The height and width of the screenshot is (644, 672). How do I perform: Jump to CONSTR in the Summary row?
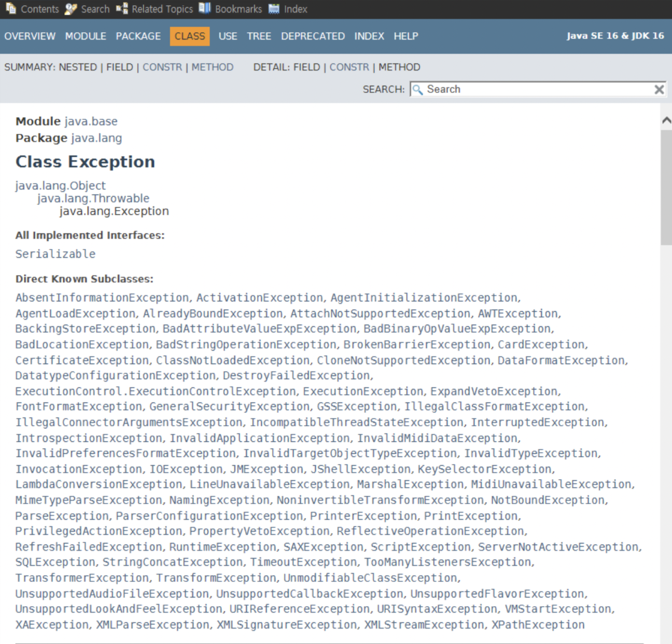tap(162, 67)
